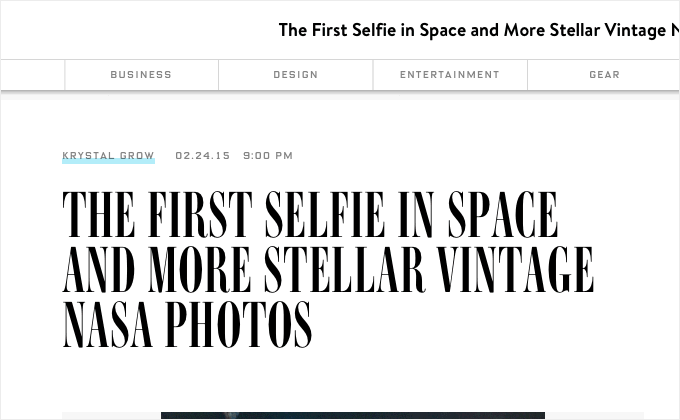The height and width of the screenshot is (420, 680).
Task: Switch to the Design section
Action: (x=296, y=75)
